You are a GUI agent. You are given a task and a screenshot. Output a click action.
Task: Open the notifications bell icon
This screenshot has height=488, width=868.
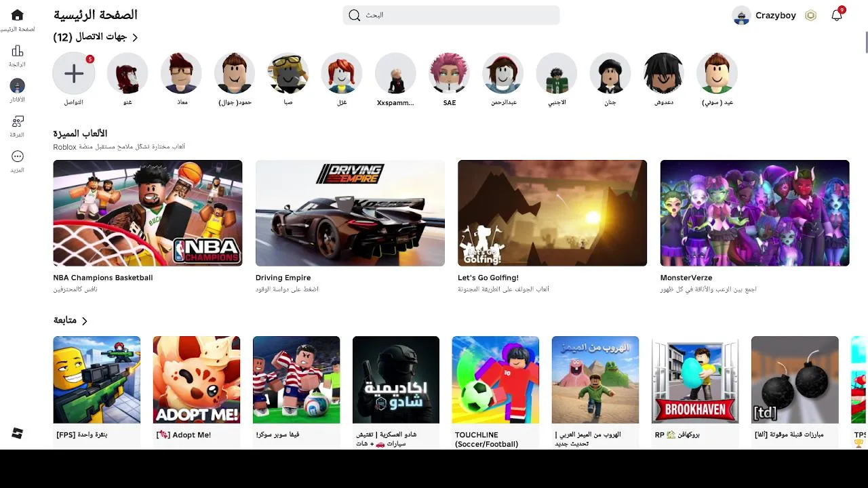coord(837,15)
